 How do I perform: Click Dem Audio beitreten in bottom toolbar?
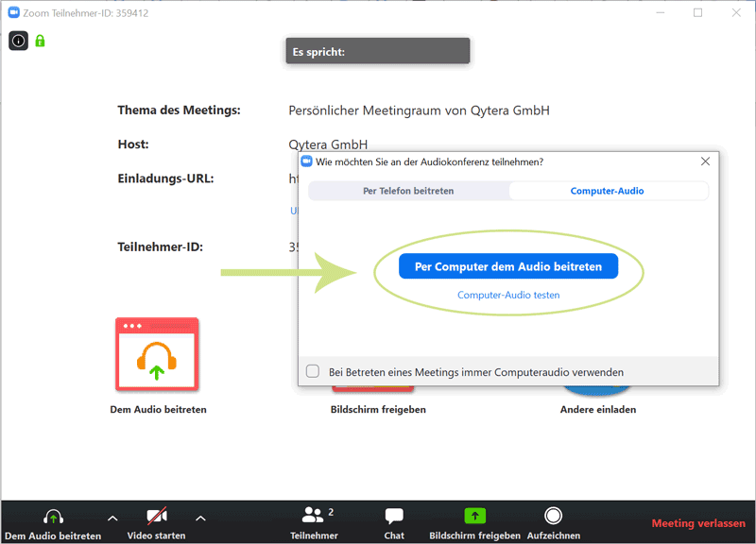click(53, 522)
